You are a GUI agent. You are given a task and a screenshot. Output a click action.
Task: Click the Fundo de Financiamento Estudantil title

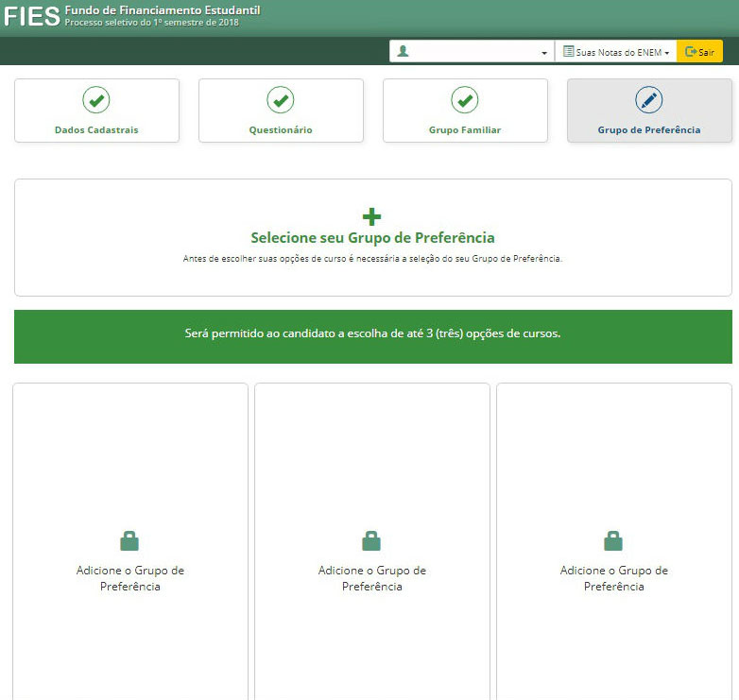[163, 9]
